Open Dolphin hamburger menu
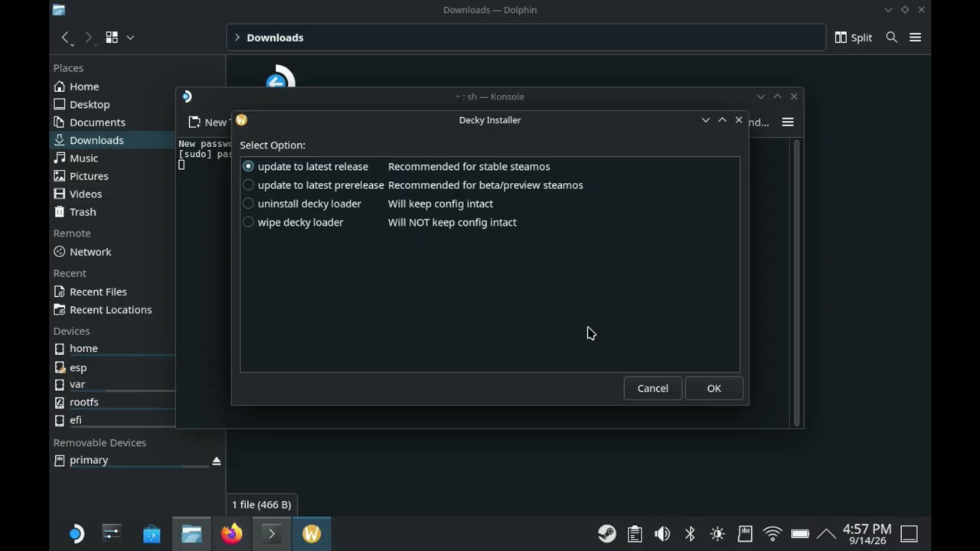980x551 pixels. click(915, 37)
